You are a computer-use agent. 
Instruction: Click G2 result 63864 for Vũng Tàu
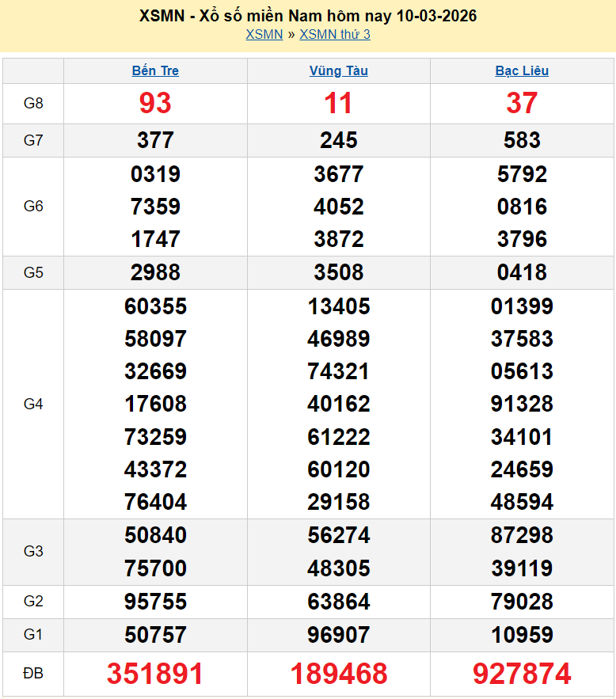(x=338, y=602)
